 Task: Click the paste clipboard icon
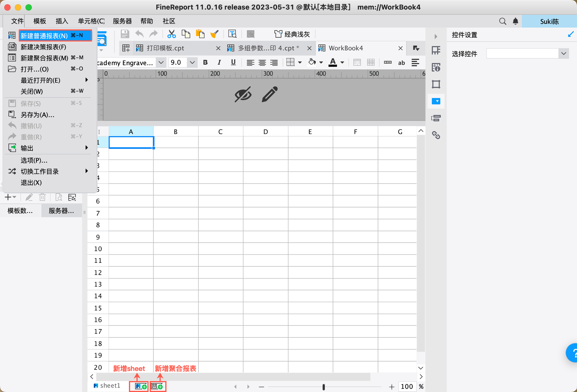pos(200,34)
